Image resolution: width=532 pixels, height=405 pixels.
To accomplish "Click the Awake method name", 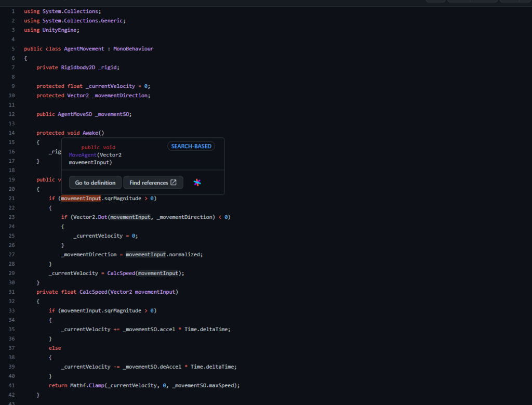I will coord(90,133).
